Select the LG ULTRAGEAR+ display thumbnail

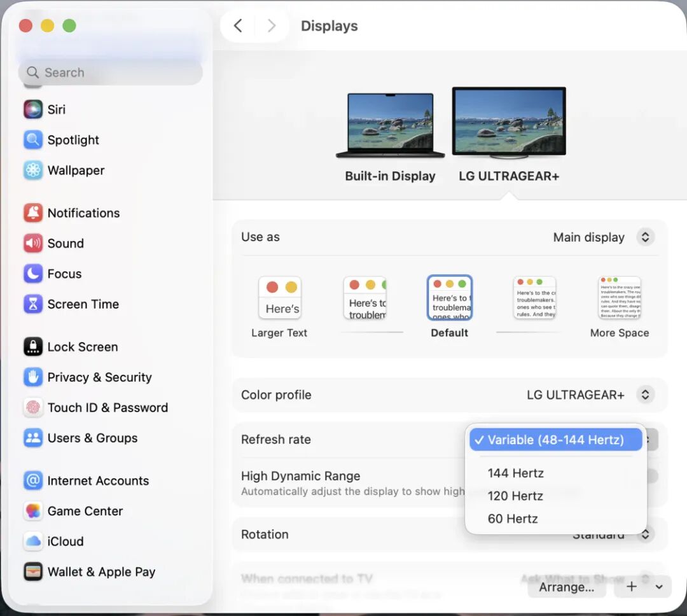[x=509, y=123]
